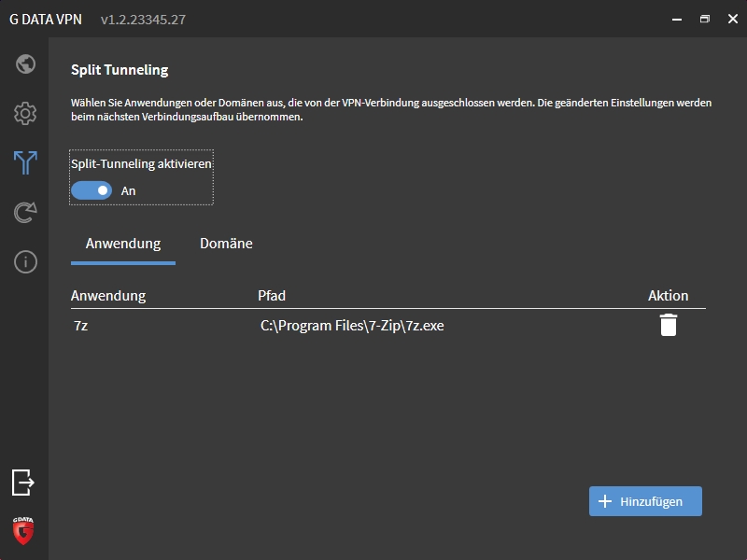Close the G DATA VPN window

click(732, 19)
